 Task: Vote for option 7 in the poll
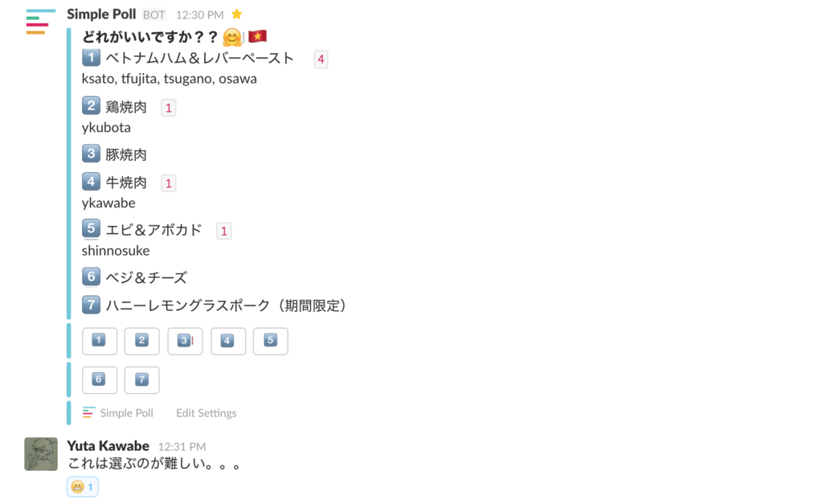[x=141, y=380]
